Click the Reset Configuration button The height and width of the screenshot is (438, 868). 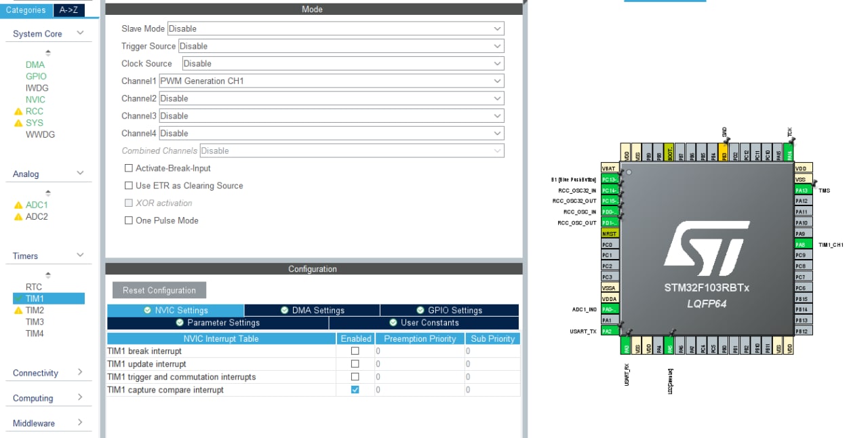click(x=159, y=290)
